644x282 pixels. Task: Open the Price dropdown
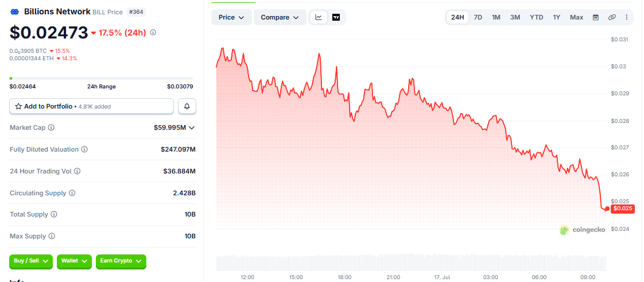231,17
